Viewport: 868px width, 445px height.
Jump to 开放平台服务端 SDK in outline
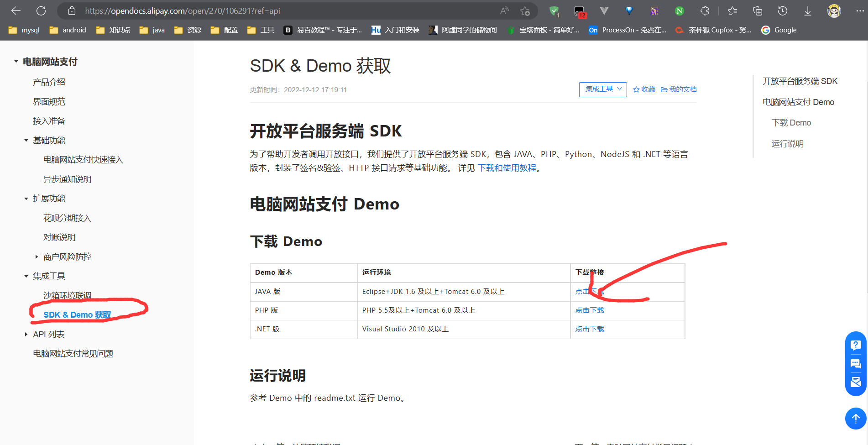pos(800,81)
